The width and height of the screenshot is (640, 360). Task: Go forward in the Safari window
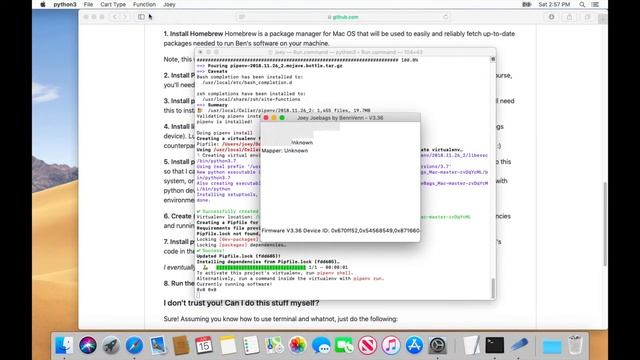[x=125, y=17]
